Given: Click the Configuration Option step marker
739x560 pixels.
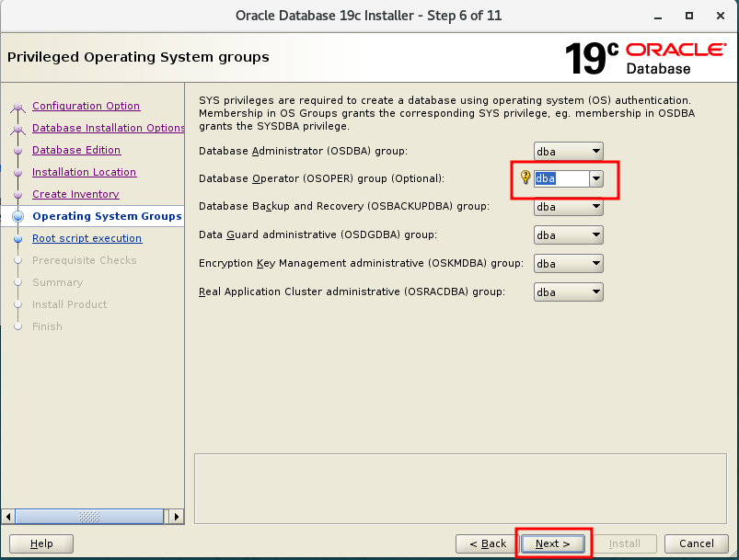Looking at the screenshot, I should pos(17,107).
